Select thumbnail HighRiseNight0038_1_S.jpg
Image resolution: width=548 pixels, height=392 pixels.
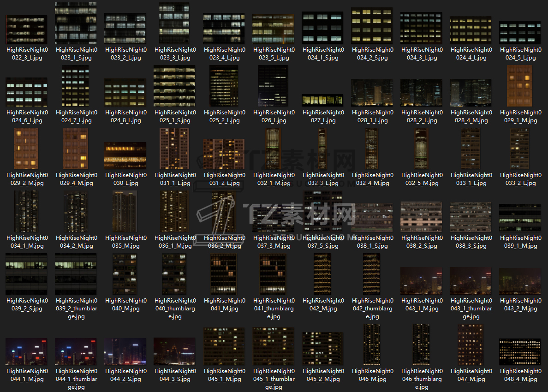coord(372,217)
